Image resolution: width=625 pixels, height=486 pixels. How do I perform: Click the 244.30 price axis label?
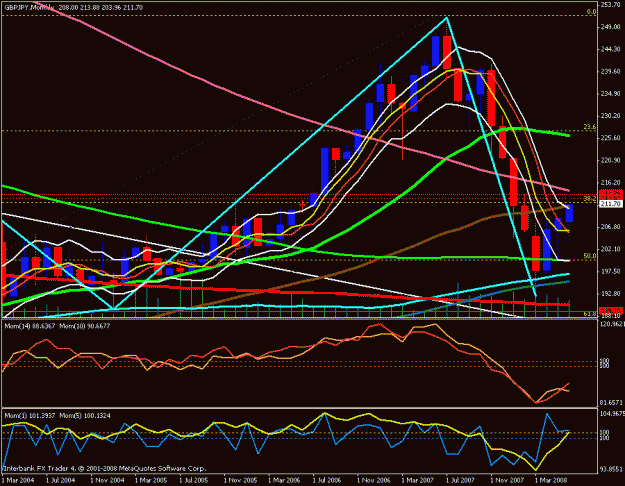point(613,49)
